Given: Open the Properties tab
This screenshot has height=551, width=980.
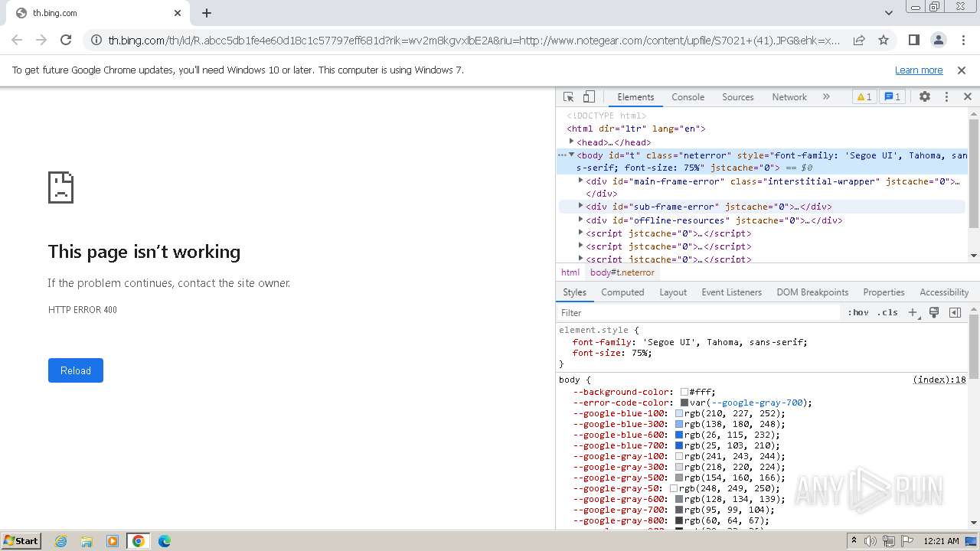Looking at the screenshot, I should (884, 292).
